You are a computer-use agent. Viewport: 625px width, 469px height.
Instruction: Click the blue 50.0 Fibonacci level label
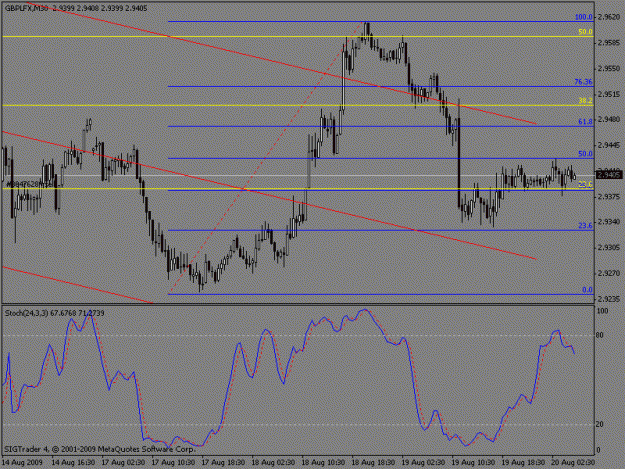pyautogui.click(x=586, y=154)
